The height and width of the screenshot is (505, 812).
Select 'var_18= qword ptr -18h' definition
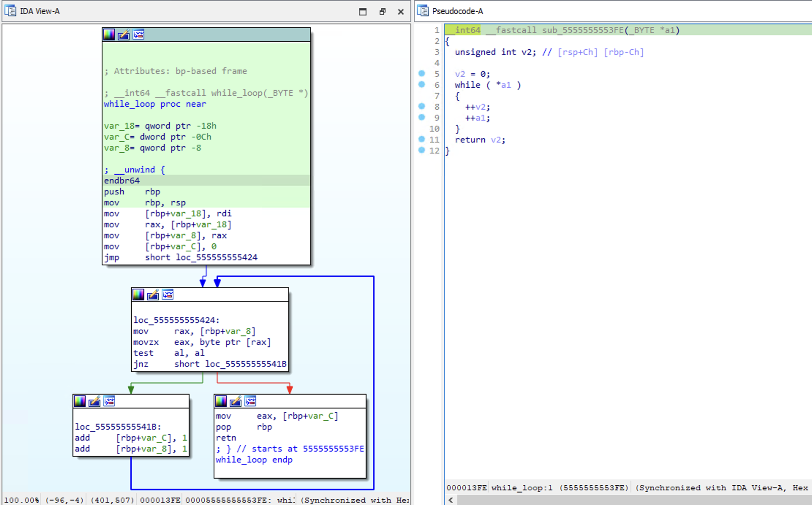click(160, 126)
